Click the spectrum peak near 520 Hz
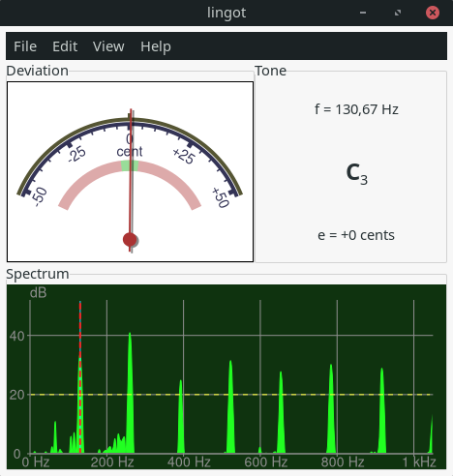453x476 pixels. pos(230,406)
